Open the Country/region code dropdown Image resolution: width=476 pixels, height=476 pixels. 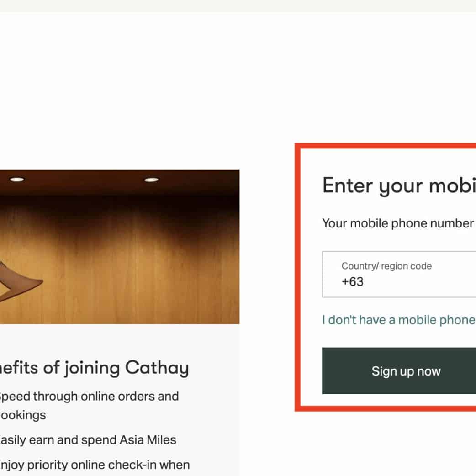(399, 274)
